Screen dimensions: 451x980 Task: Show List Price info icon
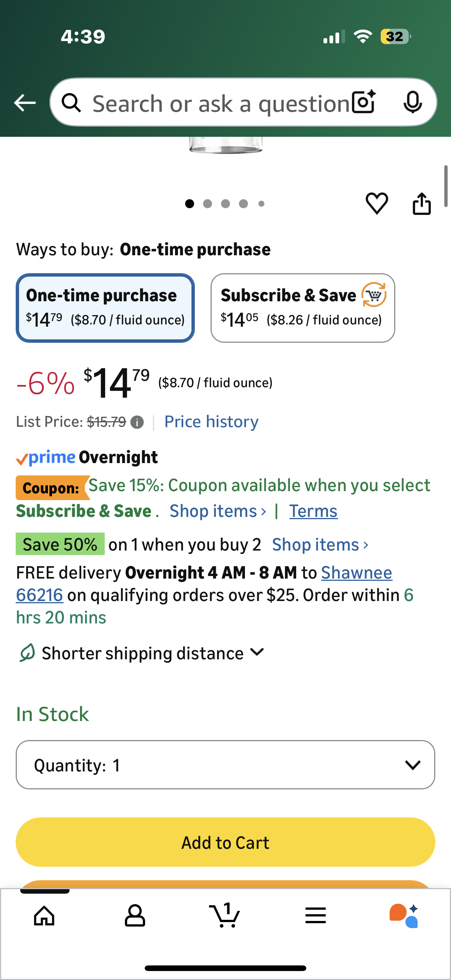click(x=137, y=422)
